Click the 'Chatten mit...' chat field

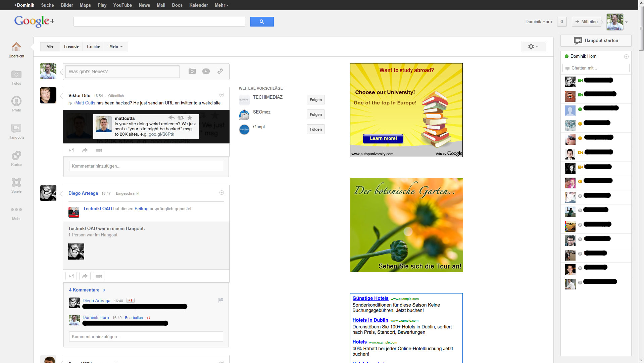[x=596, y=68]
